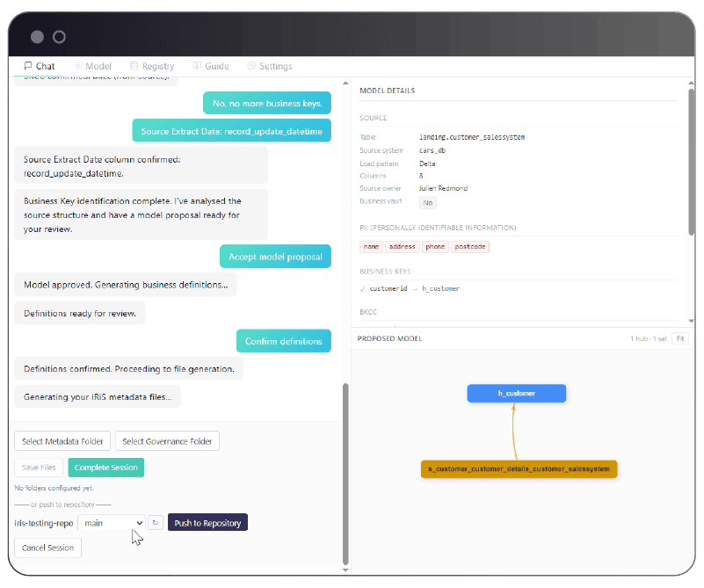Click Select Governance Folder button
Screen dimensions: 704x588
167,441
